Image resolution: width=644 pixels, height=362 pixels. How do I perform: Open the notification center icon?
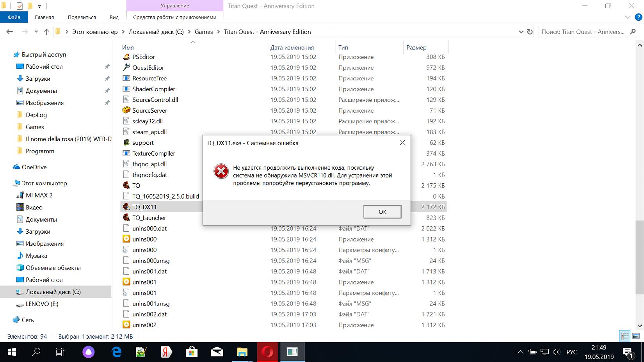pos(628,352)
